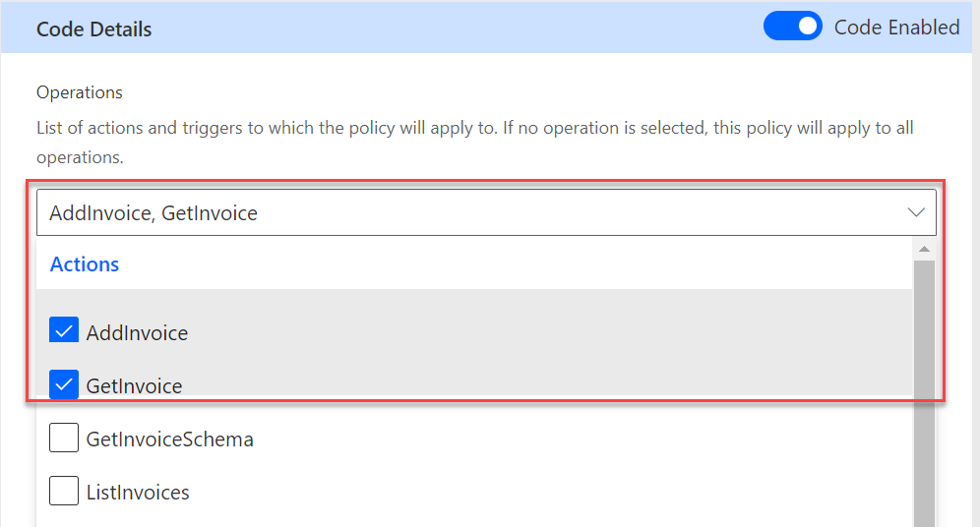
Task: Click the blue Code Details header bar
Action: tap(443, 28)
